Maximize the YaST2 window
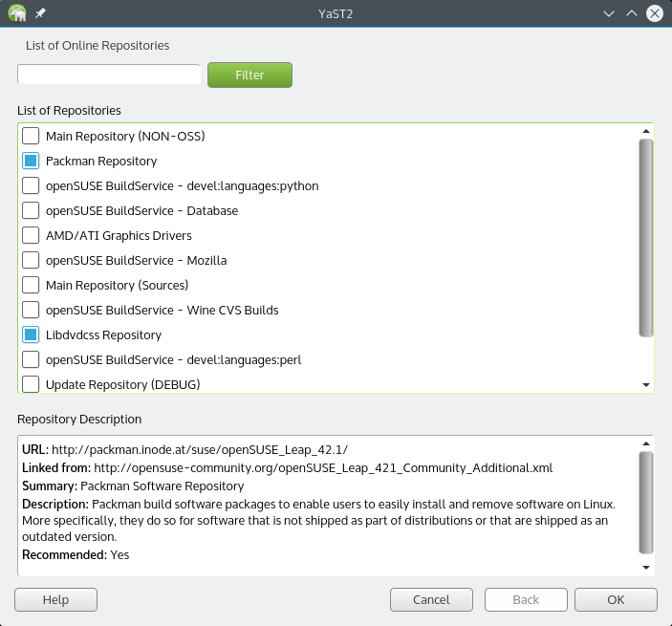The height and width of the screenshot is (626, 672). pos(631,13)
